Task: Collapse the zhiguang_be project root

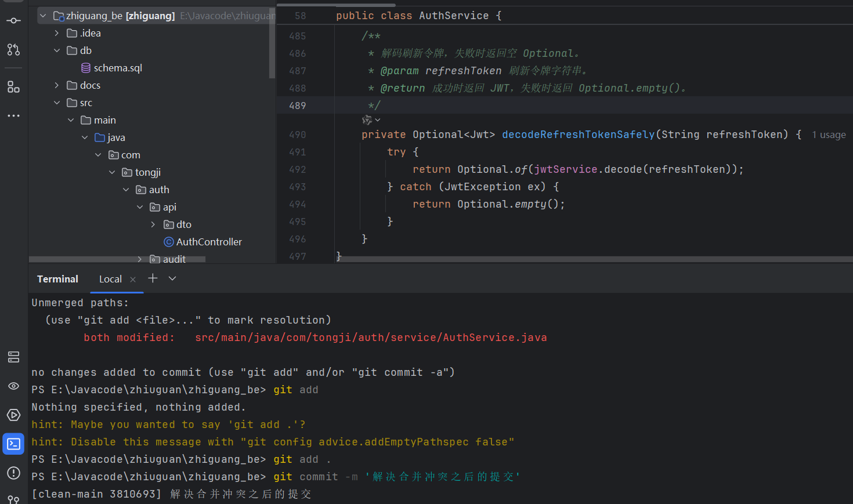Action: click(43, 16)
